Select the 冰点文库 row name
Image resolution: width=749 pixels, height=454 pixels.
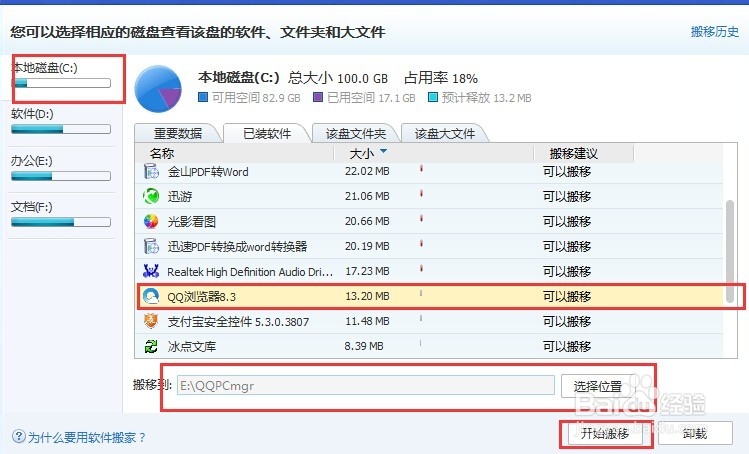tap(192, 346)
